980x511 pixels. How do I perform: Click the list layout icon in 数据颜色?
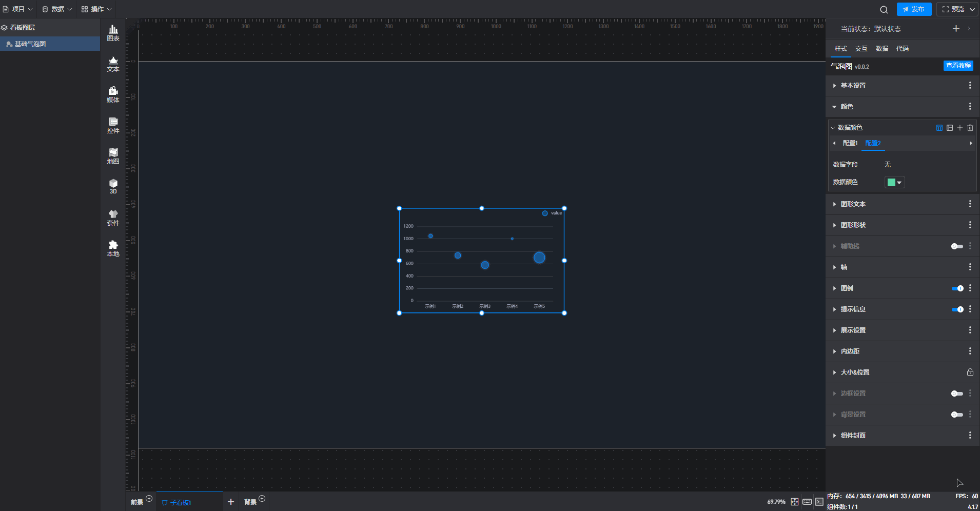click(x=950, y=128)
